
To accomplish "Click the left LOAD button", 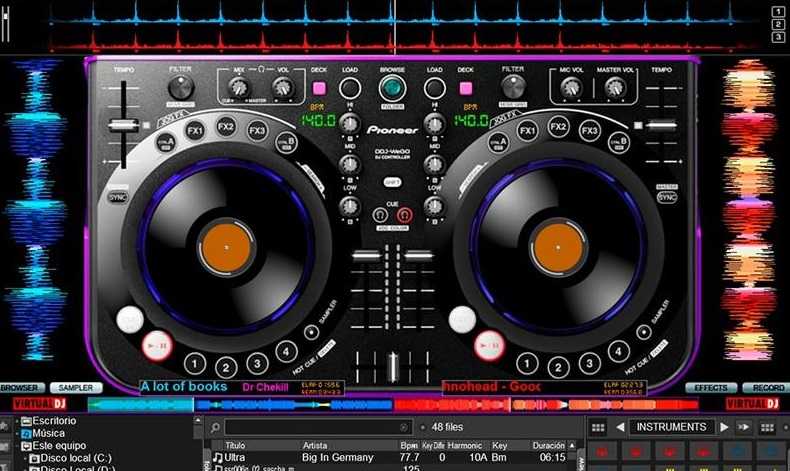I will pyautogui.click(x=350, y=88).
